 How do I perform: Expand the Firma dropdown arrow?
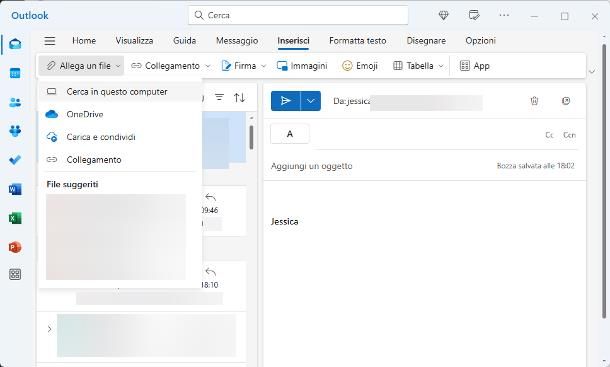[x=264, y=66]
